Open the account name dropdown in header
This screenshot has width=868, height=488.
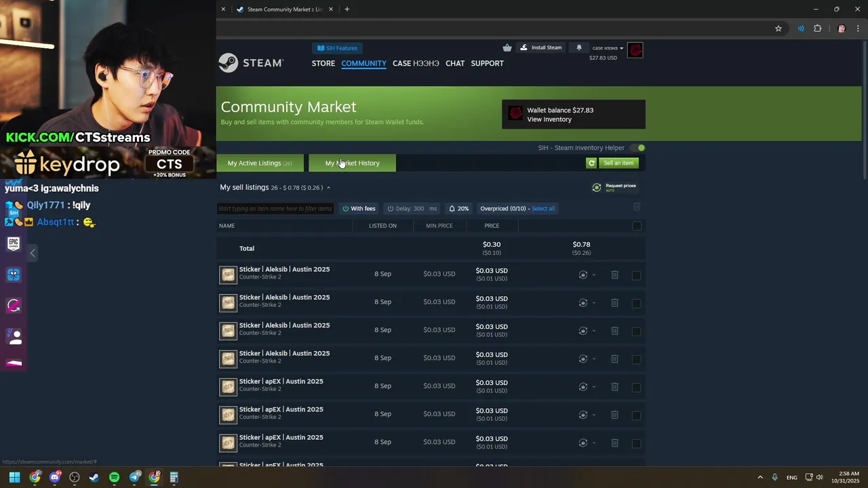pos(608,48)
